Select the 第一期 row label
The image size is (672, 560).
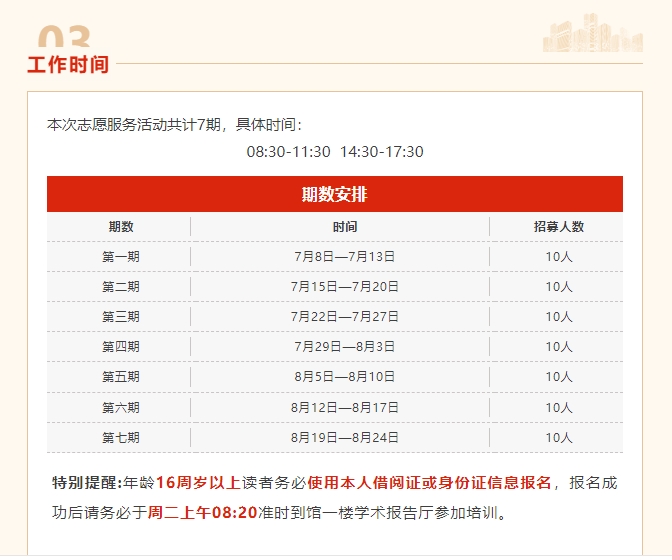pyautogui.click(x=120, y=257)
